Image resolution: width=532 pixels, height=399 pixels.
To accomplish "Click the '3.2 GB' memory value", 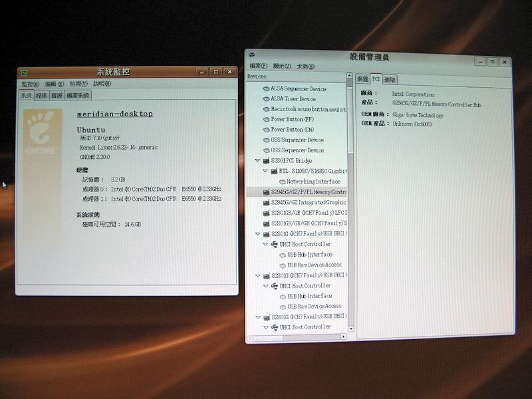I will (118, 180).
